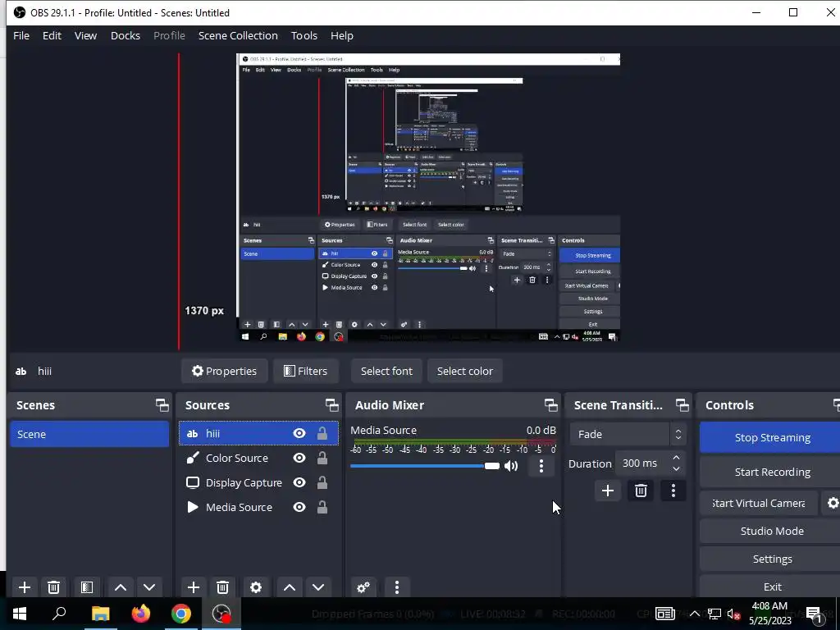Screen dimensions: 840x630
Task: Click Select font button
Action: 386,371
